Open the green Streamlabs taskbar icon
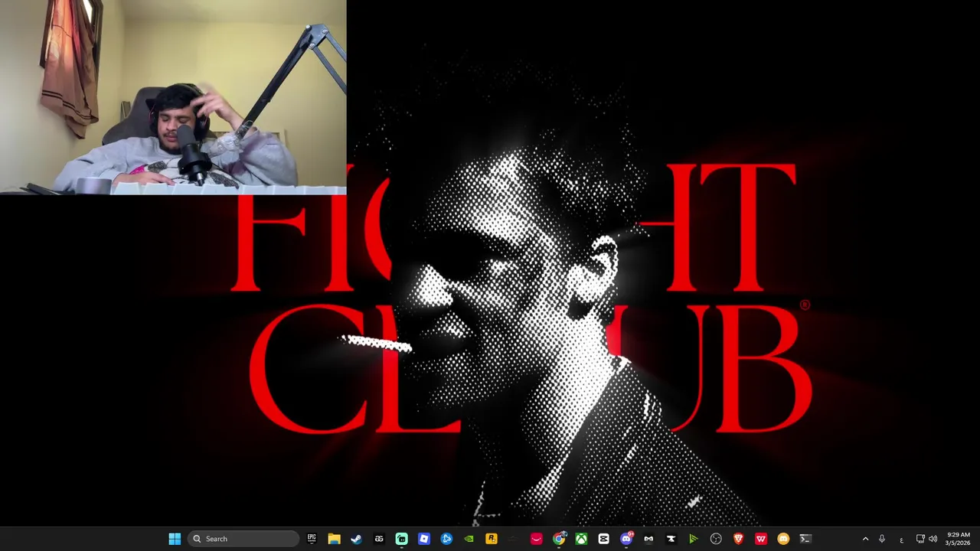Image resolution: width=980 pixels, height=551 pixels. [401, 539]
